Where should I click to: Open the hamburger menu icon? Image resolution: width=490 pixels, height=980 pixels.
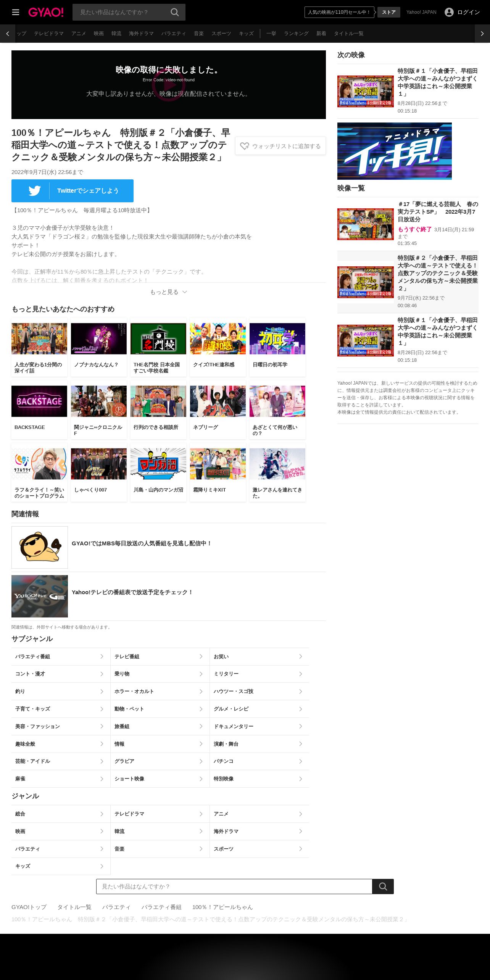[x=16, y=12]
